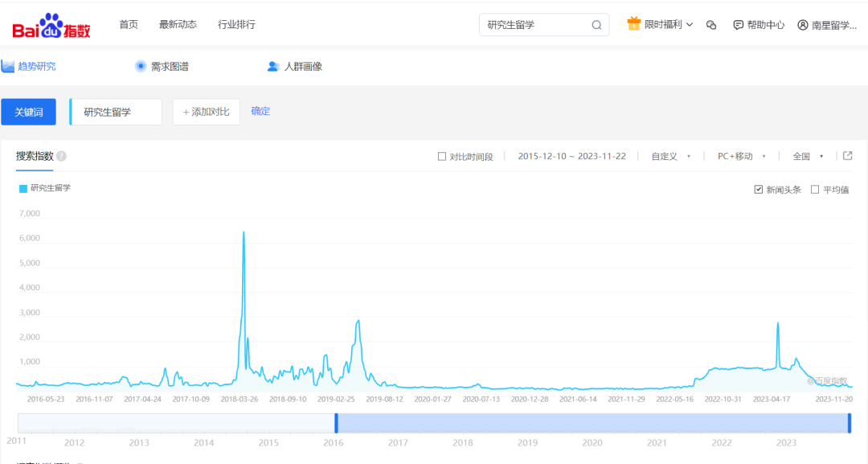The image size is (868, 464).
Task: Click the 趋势研究 chart icon
Action: (x=8, y=67)
